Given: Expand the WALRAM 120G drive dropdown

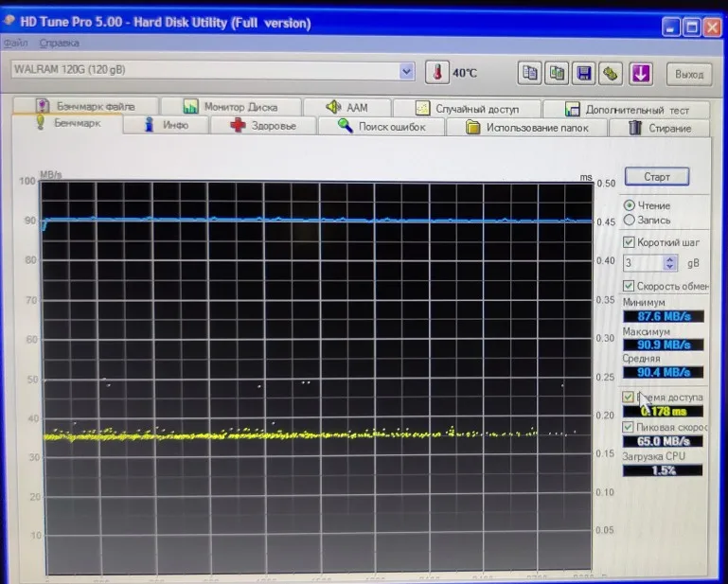Looking at the screenshot, I should [x=407, y=71].
